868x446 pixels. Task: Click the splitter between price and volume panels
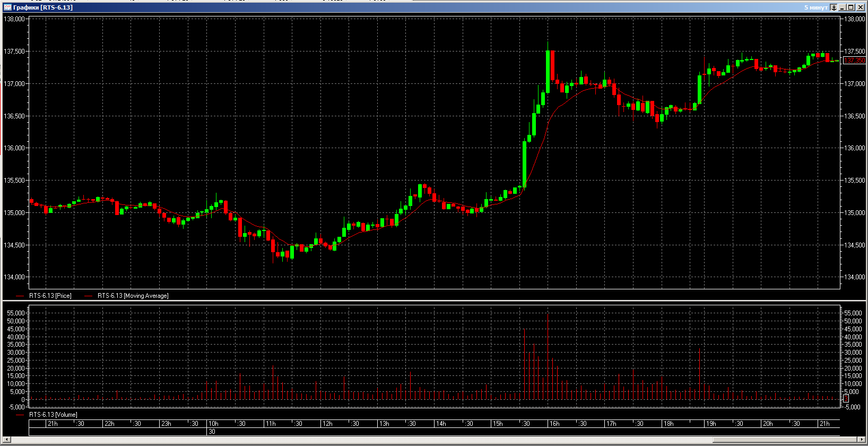coord(434,302)
